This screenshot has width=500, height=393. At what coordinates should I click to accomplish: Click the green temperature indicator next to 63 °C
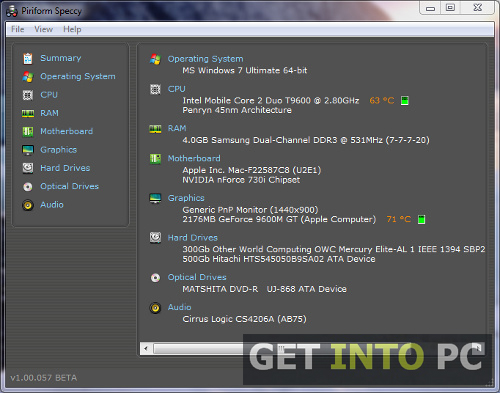pyautogui.click(x=405, y=100)
